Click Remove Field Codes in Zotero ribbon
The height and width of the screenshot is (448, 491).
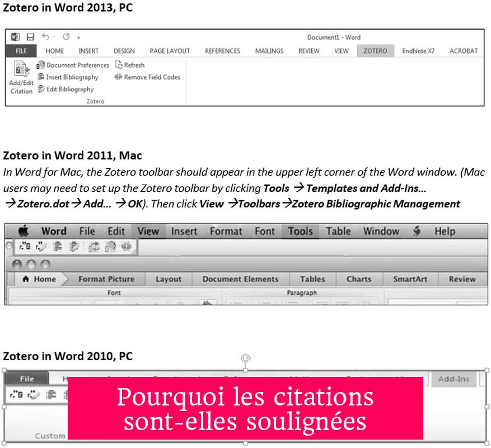pyautogui.click(x=147, y=77)
